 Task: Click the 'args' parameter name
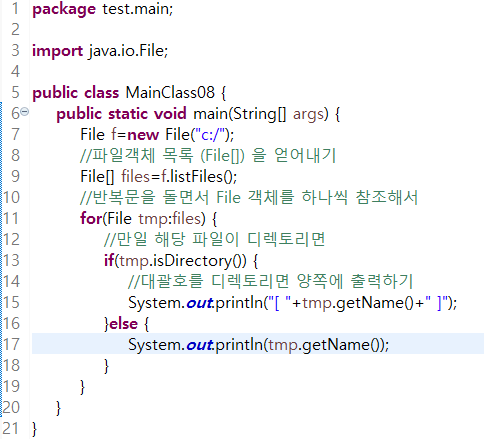pos(308,115)
